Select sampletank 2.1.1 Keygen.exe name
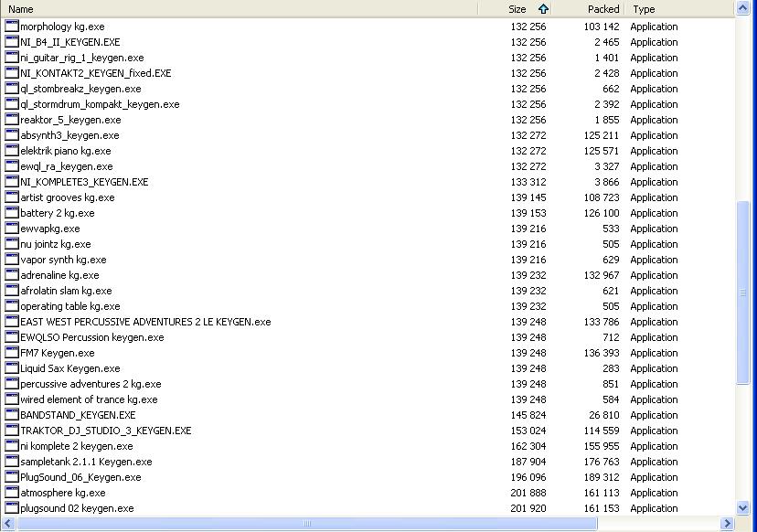The image size is (757, 532). click(x=86, y=462)
